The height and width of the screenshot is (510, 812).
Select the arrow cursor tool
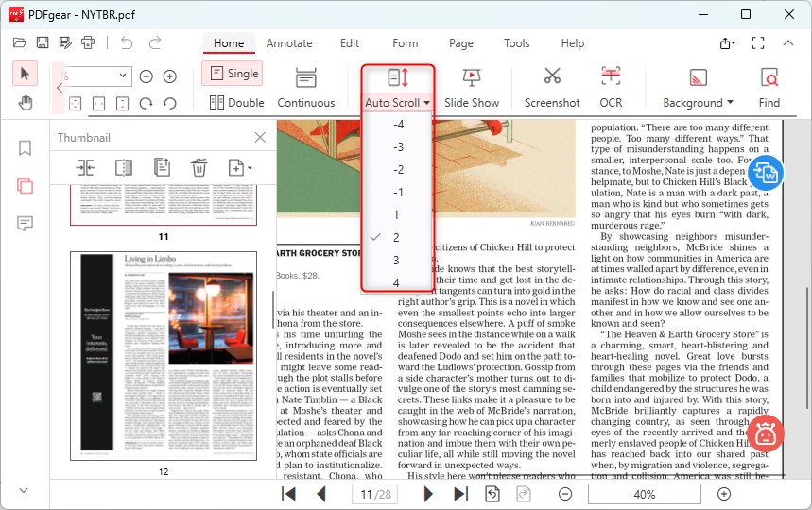[25, 75]
